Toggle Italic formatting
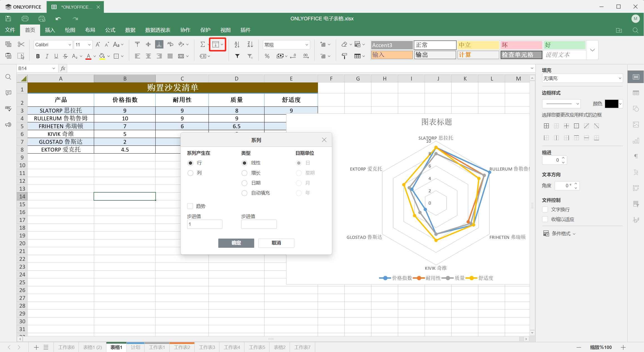This screenshot has width=644, height=352. [x=47, y=56]
